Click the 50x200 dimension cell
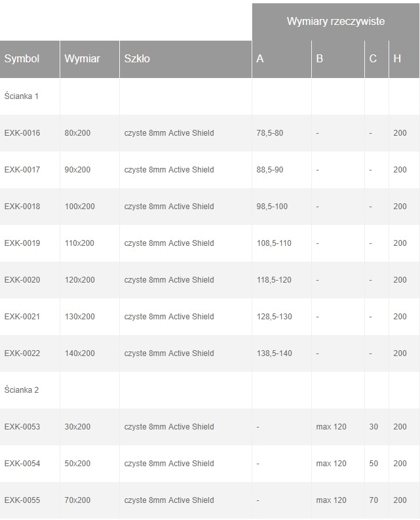 point(77,464)
